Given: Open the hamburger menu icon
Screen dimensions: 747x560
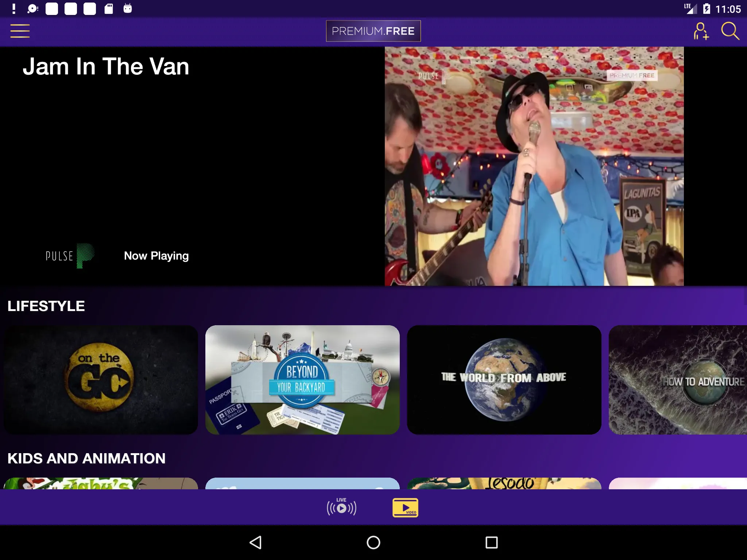Looking at the screenshot, I should point(19,31).
